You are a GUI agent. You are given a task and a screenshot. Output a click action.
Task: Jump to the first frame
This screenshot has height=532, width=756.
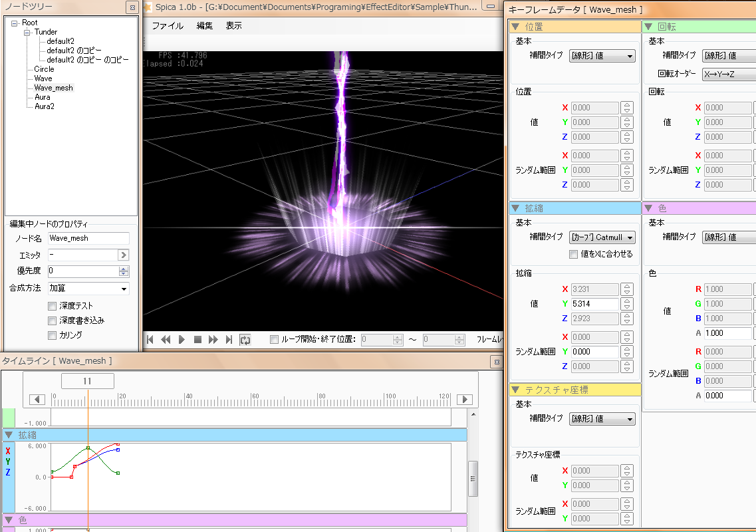pos(150,340)
